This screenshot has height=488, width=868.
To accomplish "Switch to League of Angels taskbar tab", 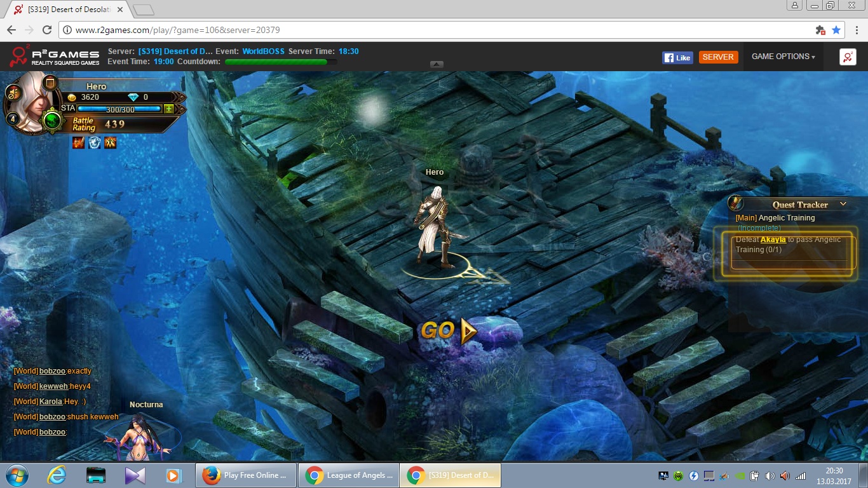I will point(348,475).
